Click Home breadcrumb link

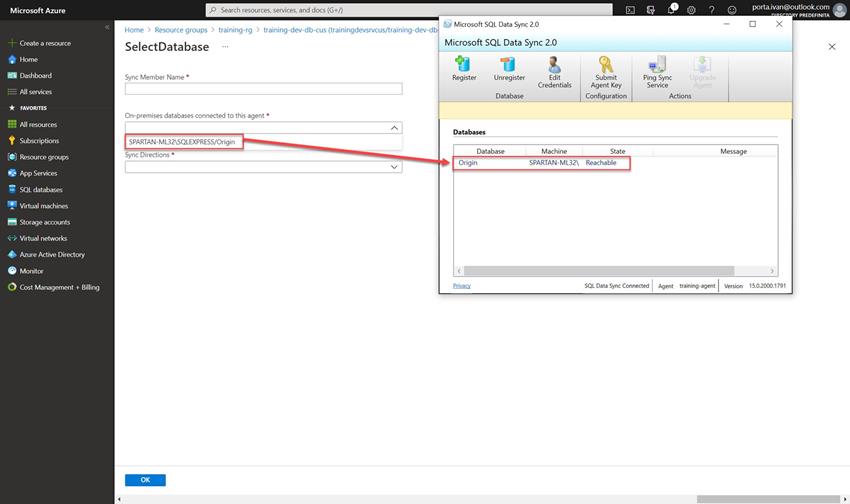click(x=134, y=30)
